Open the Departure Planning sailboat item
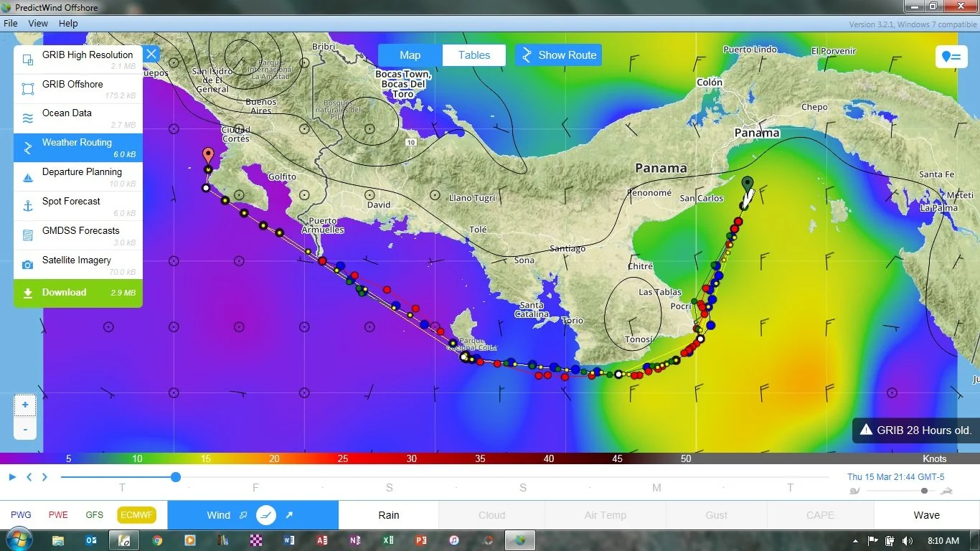 click(78, 177)
